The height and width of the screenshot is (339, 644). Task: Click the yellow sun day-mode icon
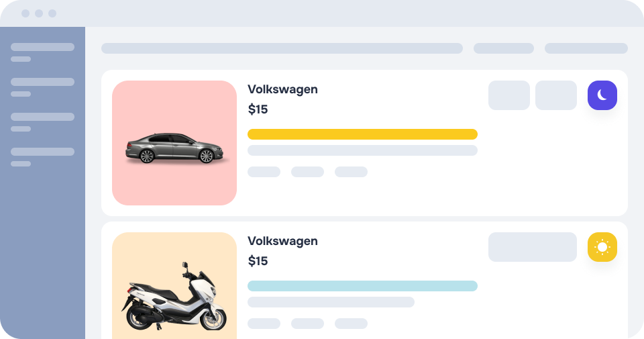(602, 247)
